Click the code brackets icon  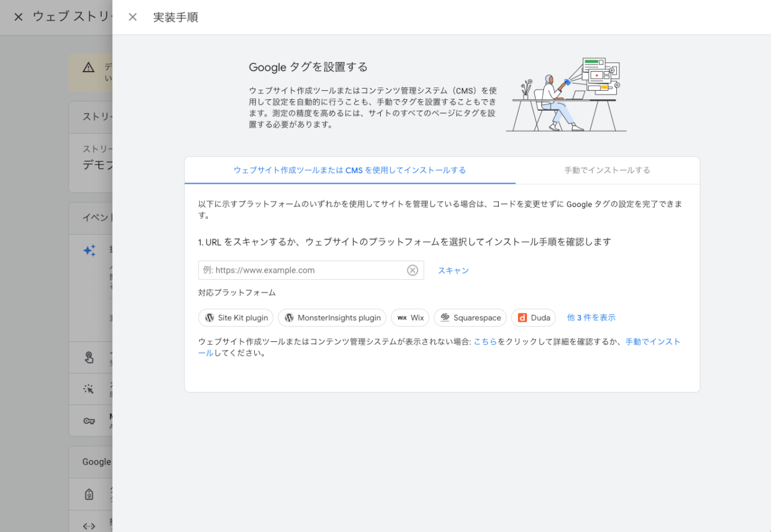point(89,525)
